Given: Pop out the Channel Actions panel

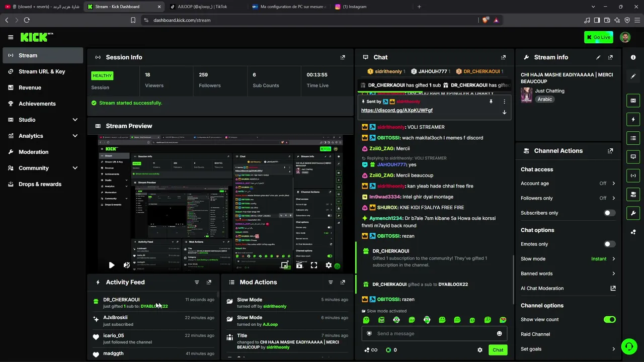Looking at the screenshot, I should [610, 151].
